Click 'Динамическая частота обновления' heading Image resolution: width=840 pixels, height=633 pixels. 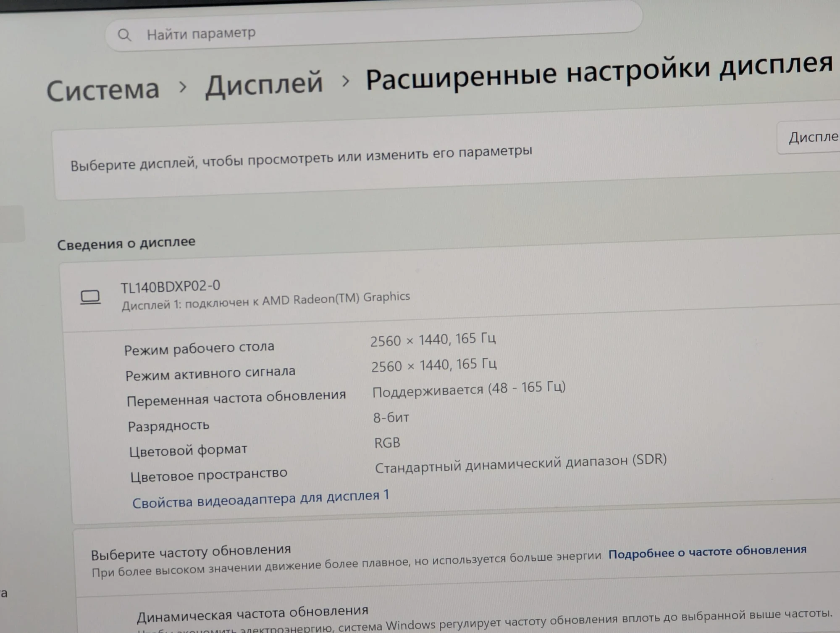(x=252, y=613)
